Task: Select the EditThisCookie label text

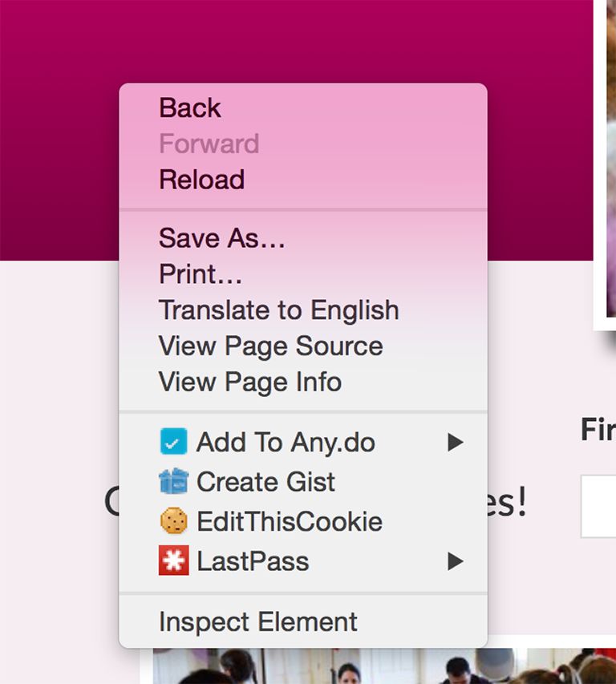Action: coord(290,522)
